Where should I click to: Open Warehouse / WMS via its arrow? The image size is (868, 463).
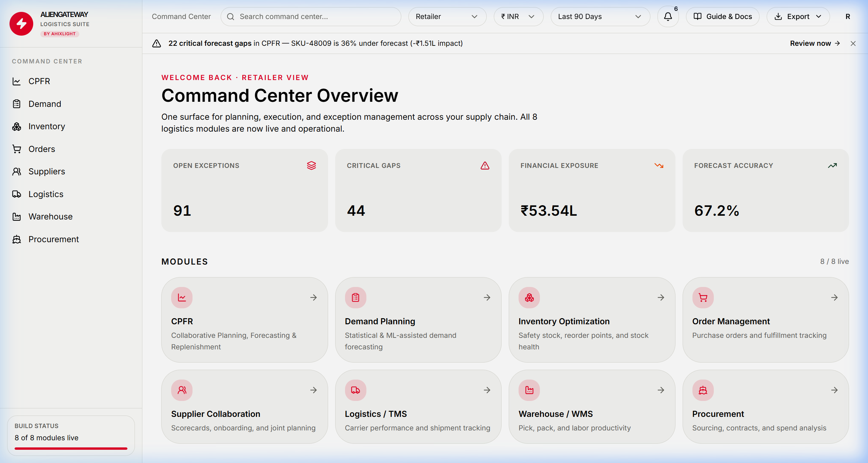pos(661,390)
